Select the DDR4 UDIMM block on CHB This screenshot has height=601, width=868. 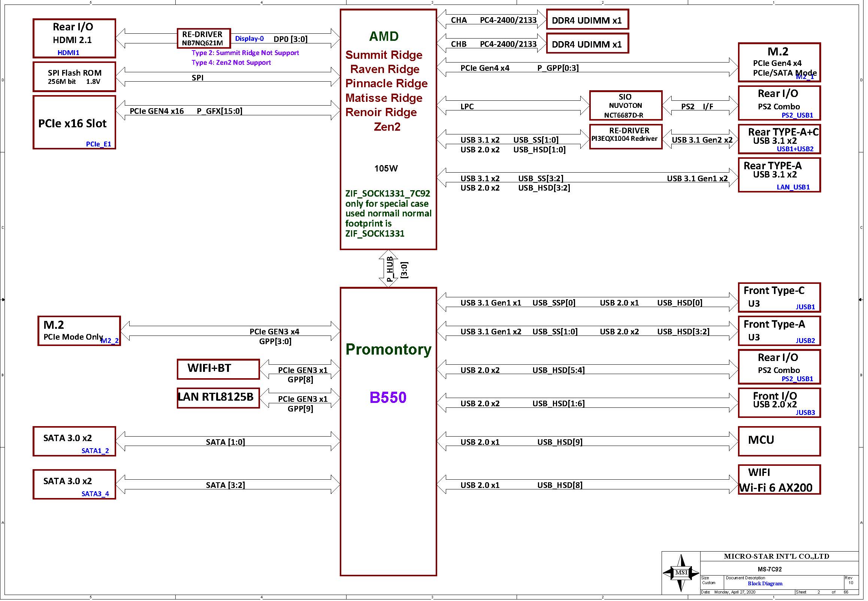click(x=588, y=43)
